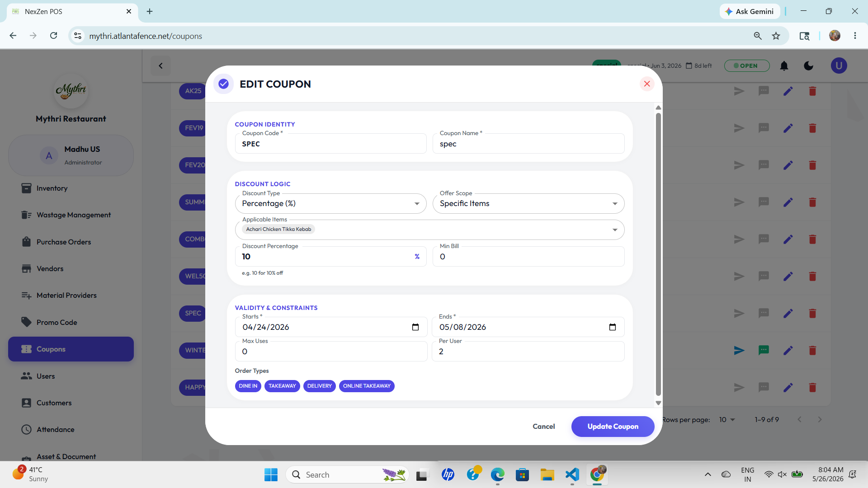Click the dialog scrollbar up arrow
The height and width of the screenshot is (488, 868).
[x=658, y=108]
